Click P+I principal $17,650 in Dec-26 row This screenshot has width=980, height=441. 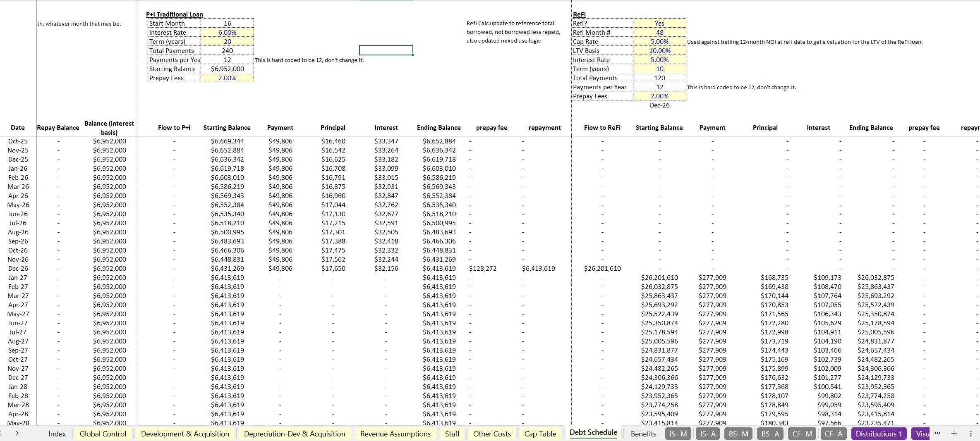(333, 268)
